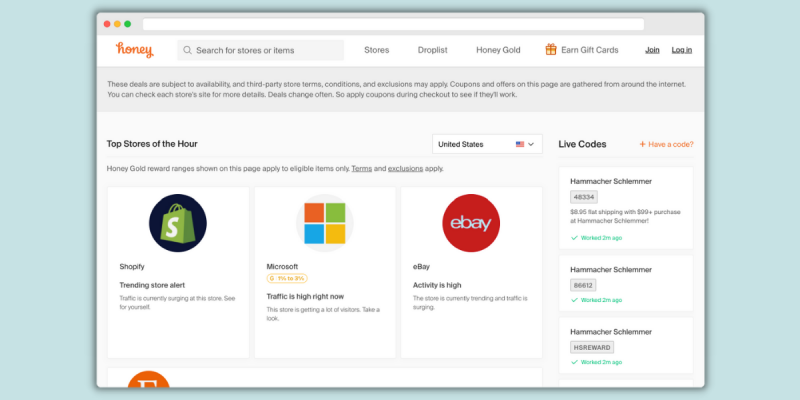800x400 pixels.
Task: Click the Live Codes heading
Action: pos(582,144)
